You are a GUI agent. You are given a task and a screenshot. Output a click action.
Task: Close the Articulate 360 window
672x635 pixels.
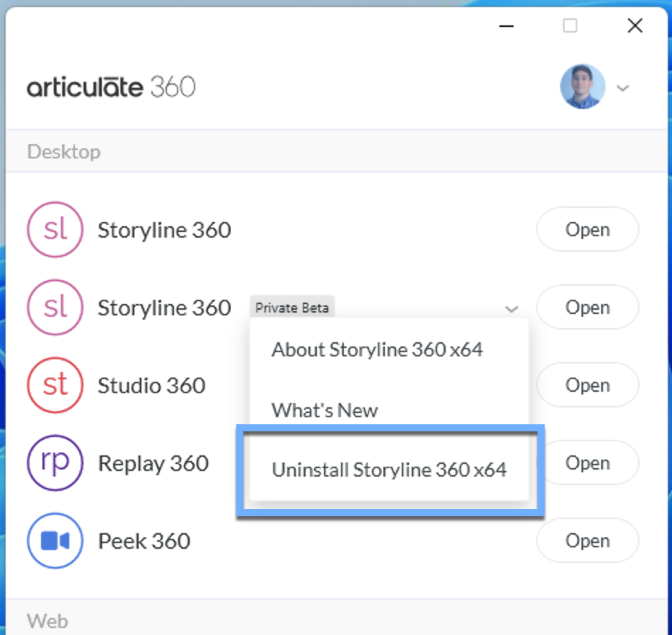pos(635,25)
